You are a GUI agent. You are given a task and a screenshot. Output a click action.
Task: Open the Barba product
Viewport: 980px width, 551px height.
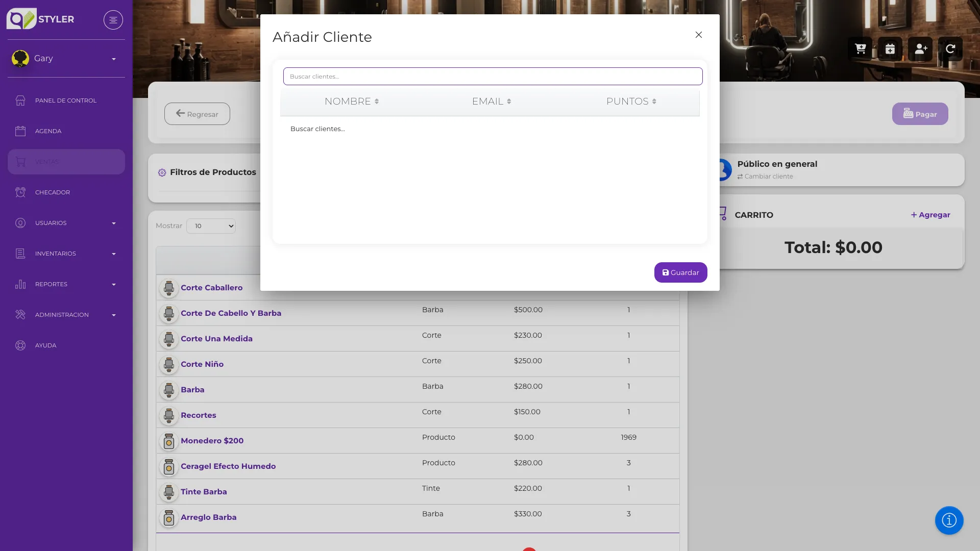coord(192,390)
